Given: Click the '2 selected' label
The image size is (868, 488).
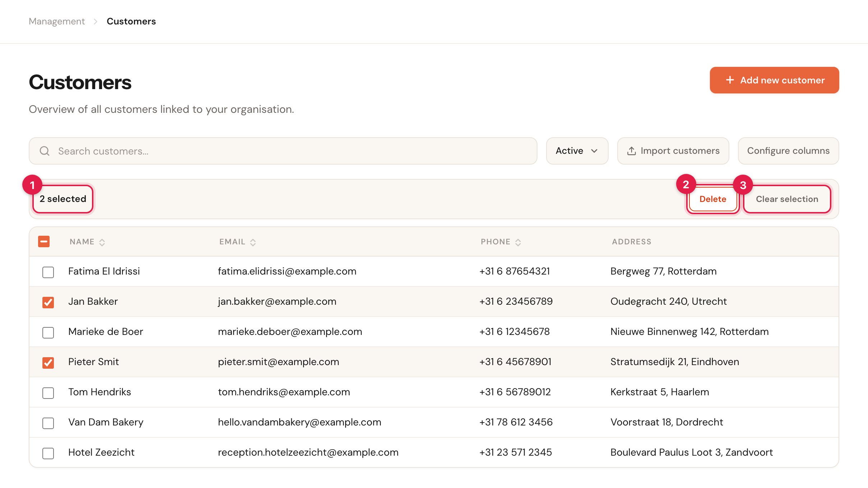Looking at the screenshot, I should click(63, 199).
